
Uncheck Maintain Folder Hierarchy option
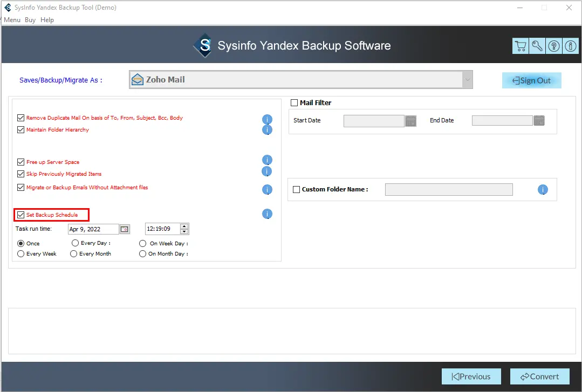point(21,129)
